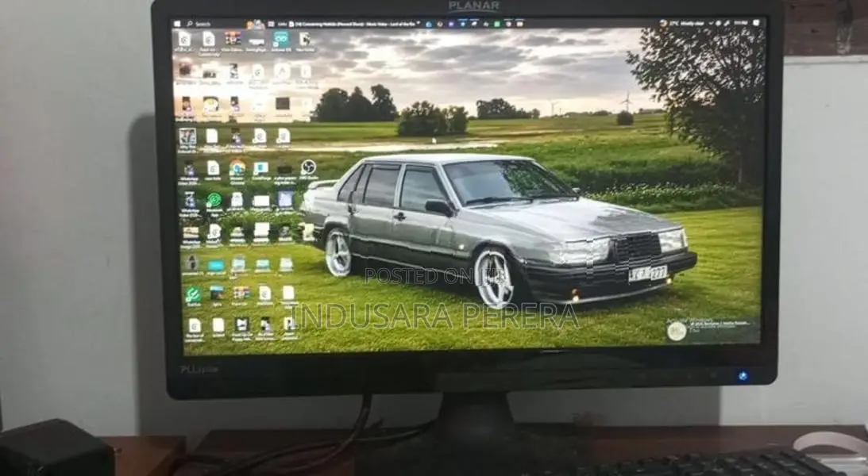Open the weather widget in the taskbar

682,23
